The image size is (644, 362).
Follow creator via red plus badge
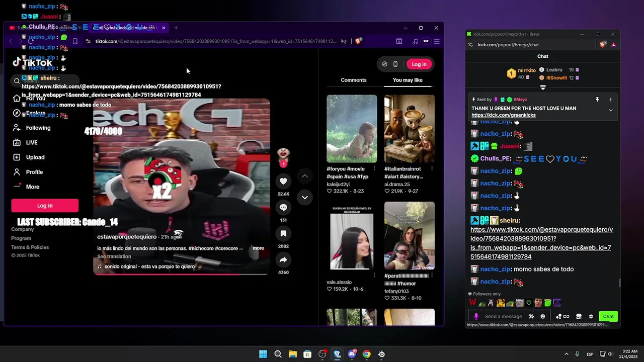(x=283, y=164)
